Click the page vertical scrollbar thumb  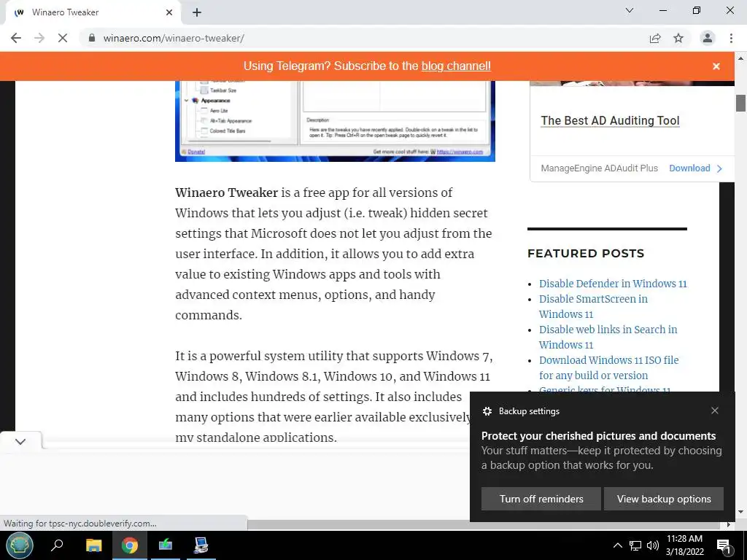tap(740, 103)
